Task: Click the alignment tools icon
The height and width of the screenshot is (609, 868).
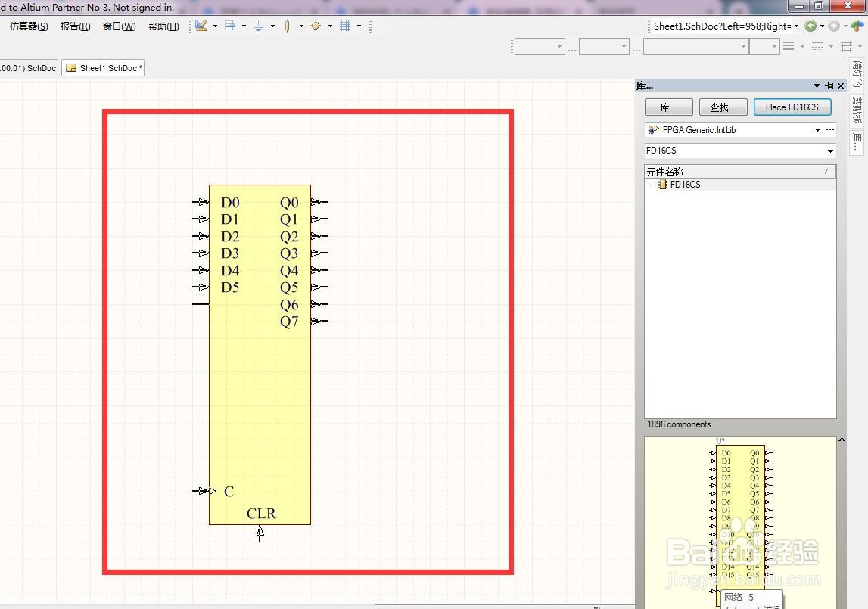Action: pyautogui.click(x=230, y=26)
